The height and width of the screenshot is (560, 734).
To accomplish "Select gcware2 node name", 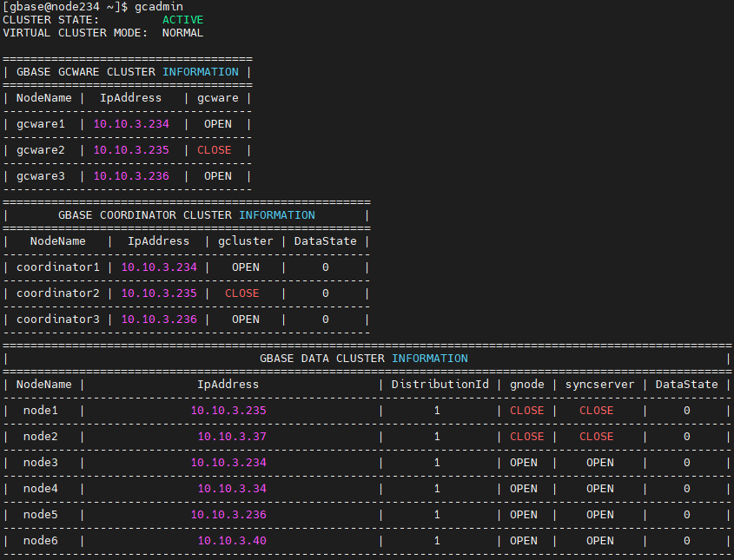I will (x=41, y=150).
